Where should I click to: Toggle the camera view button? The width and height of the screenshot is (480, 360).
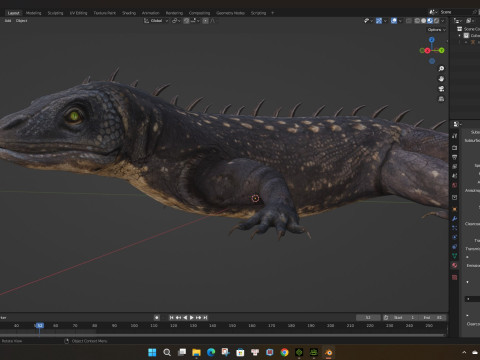pyautogui.click(x=441, y=89)
